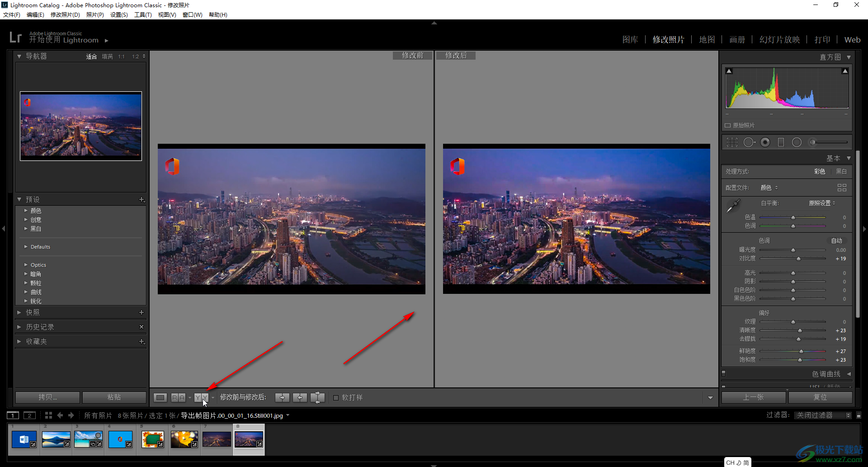Switch to Loupe view
The image size is (868, 467).
point(160,397)
